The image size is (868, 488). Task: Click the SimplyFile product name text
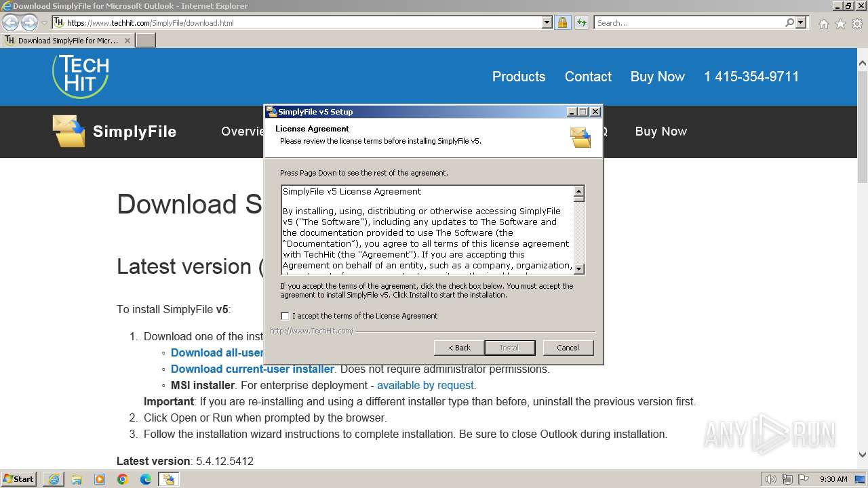pyautogui.click(x=134, y=131)
